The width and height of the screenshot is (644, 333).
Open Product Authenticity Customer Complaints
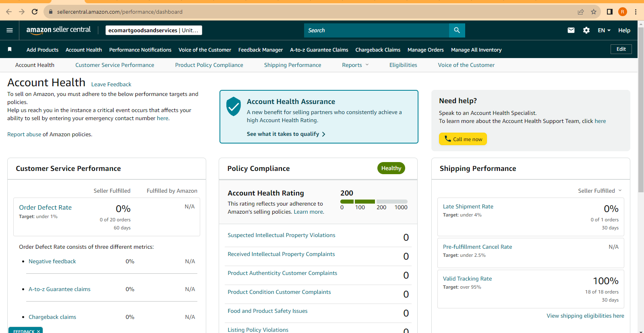pyautogui.click(x=282, y=273)
